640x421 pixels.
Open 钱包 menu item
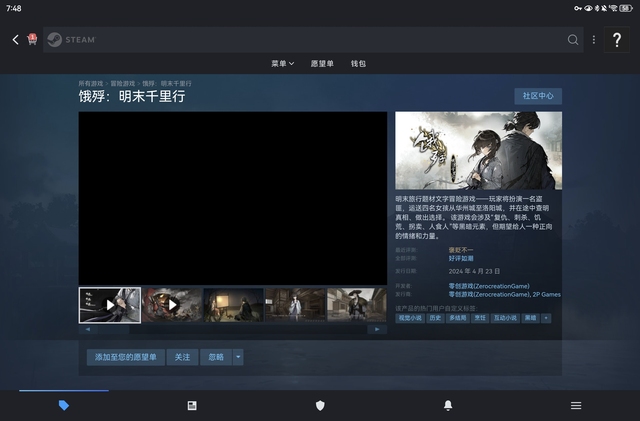(358, 64)
